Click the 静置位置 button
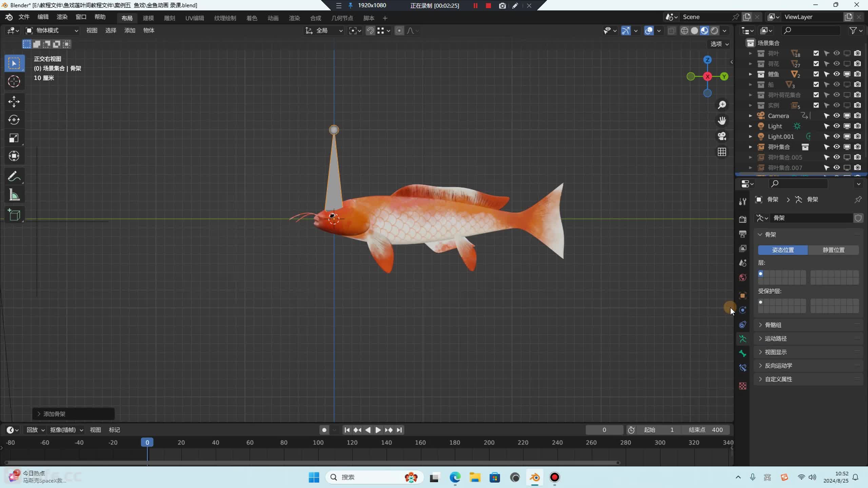868x488 pixels. (833, 250)
